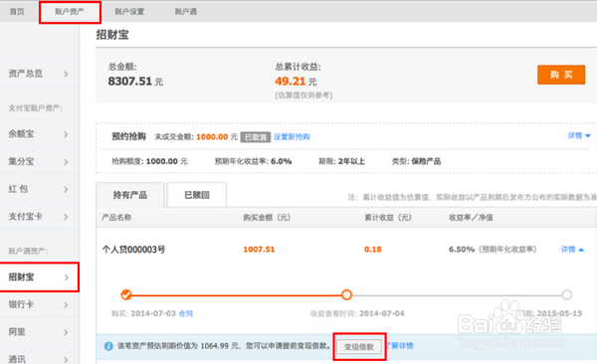
Task: Expand 详情 dropdown in 预约抢购 section
Action: pyautogui.click(x=579, y=136)
